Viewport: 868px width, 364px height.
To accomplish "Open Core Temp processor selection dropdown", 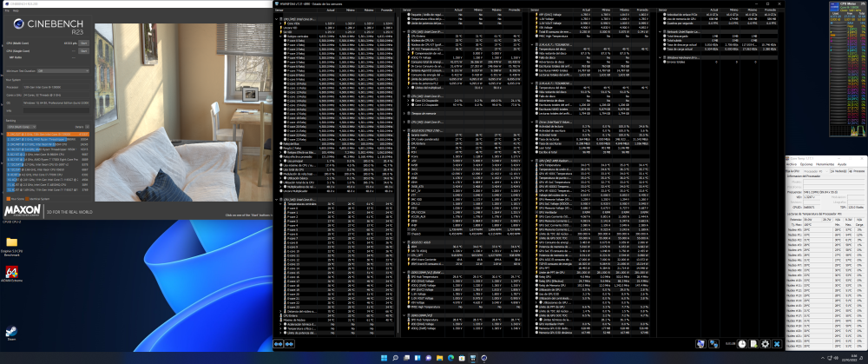I will [816, 171].
